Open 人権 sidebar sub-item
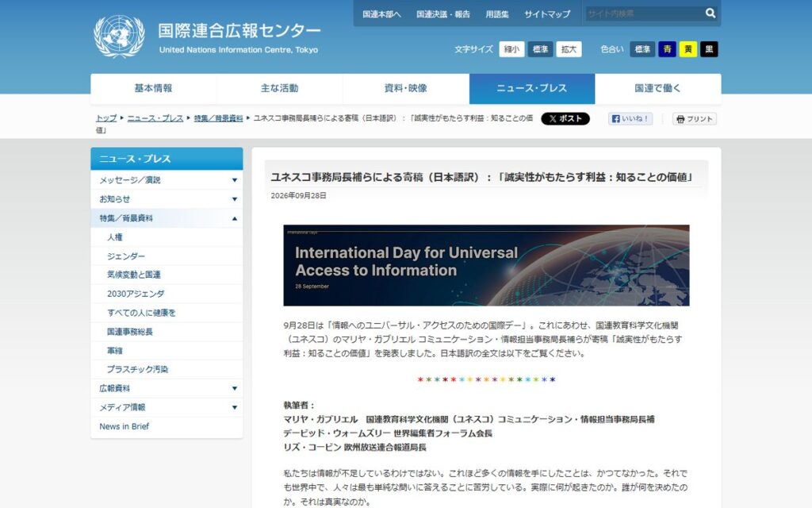Image resolution: width=812 pixels, height=508 pixels. click(115, 237)
